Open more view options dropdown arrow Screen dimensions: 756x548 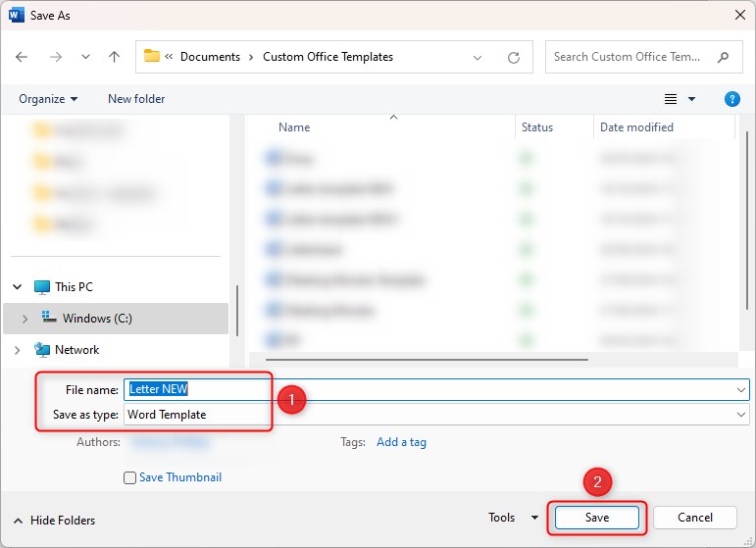[x=692, y=99]
